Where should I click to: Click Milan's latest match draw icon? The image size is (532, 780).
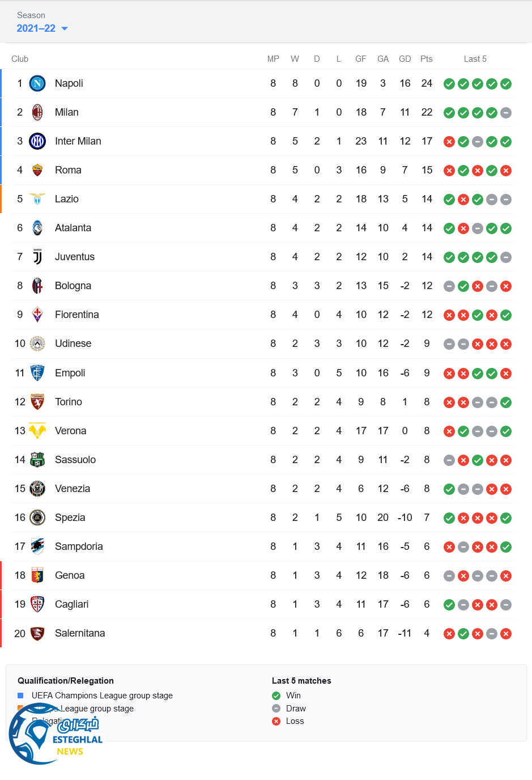click(x=506, y=113)
